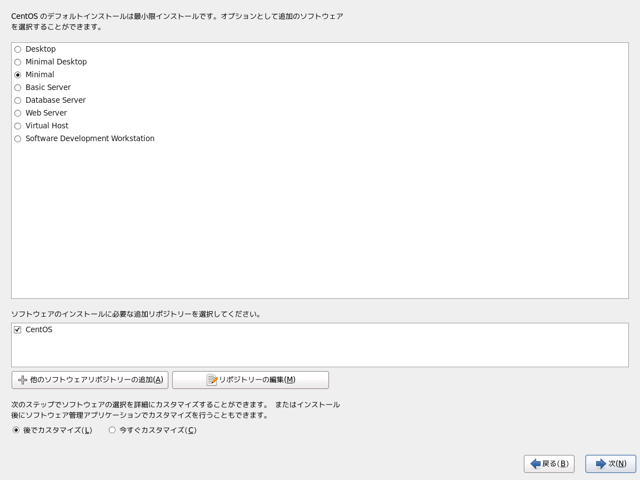Choose the Minimal Desktop radio option

(x=18, y=62)
